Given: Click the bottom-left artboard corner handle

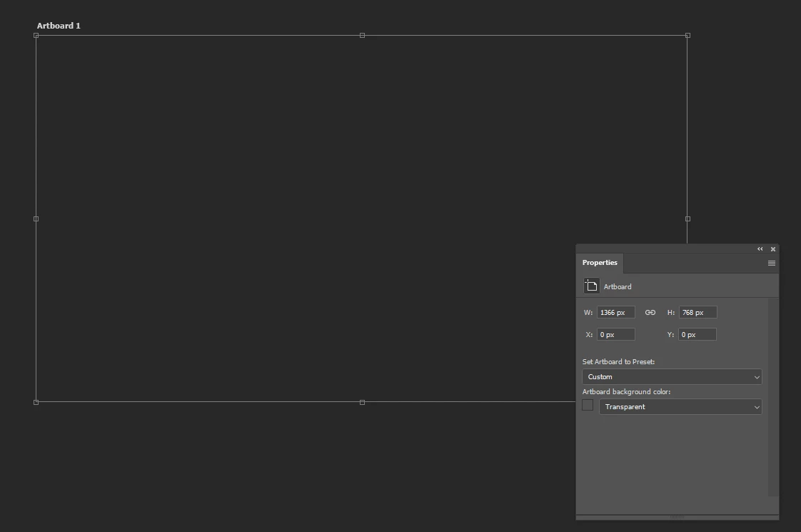Looking at the screenshot, I should [36, 402].
